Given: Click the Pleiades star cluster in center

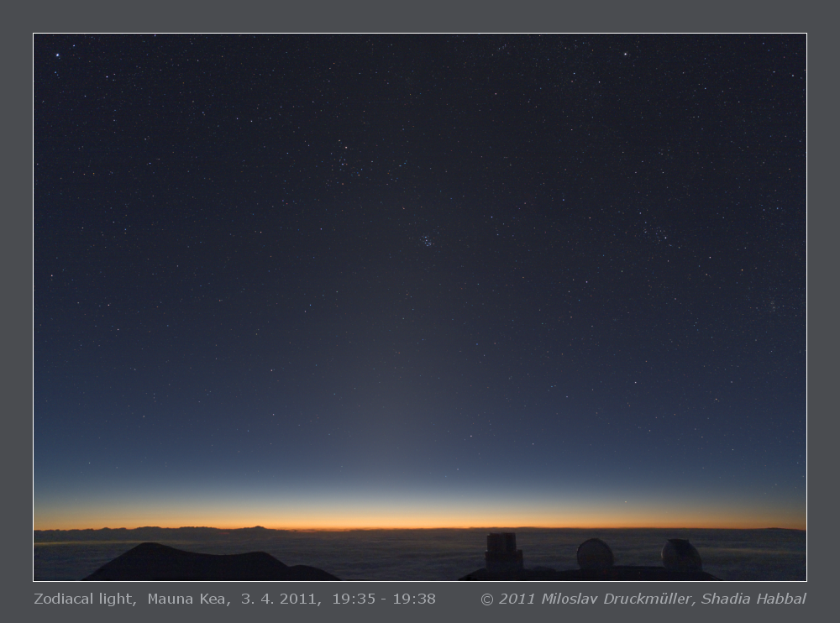Looking at the screenshot, I should coord(427,241).
